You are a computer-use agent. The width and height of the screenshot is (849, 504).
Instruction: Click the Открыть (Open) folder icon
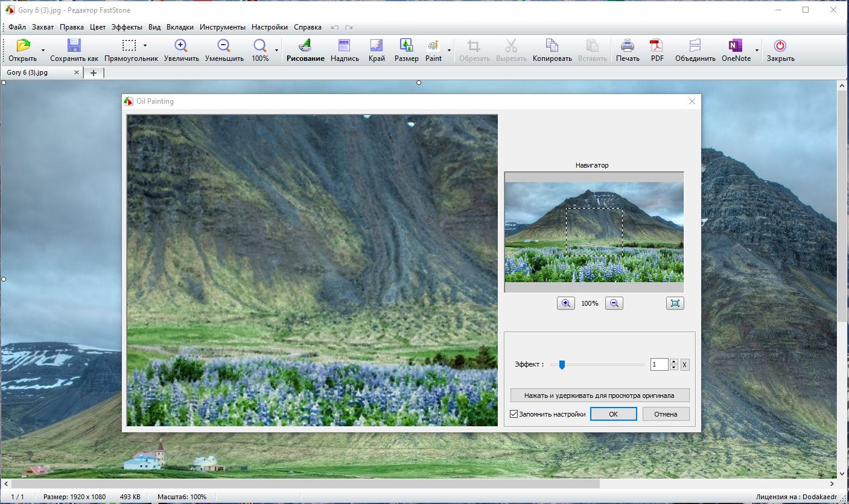[x=23, y=46]
